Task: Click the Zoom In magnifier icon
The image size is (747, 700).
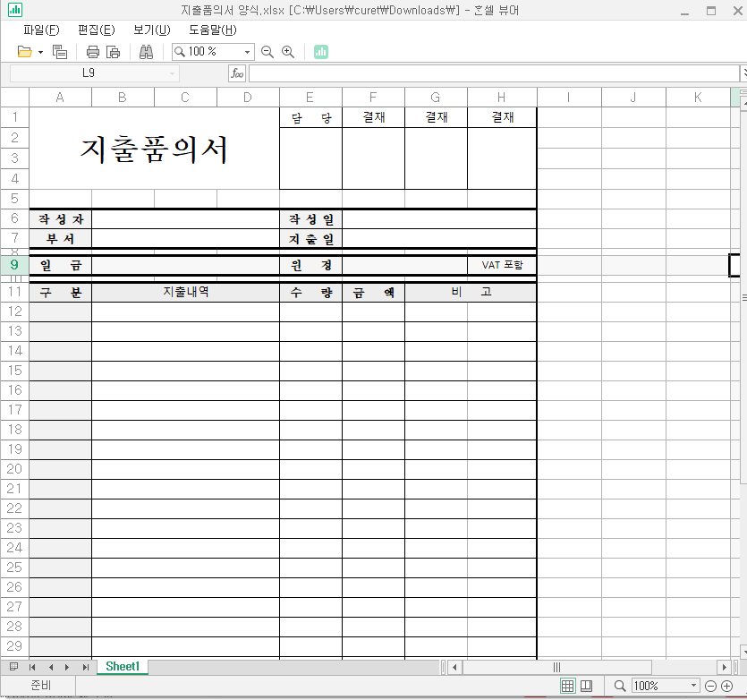Action: [x=287, y=52]
